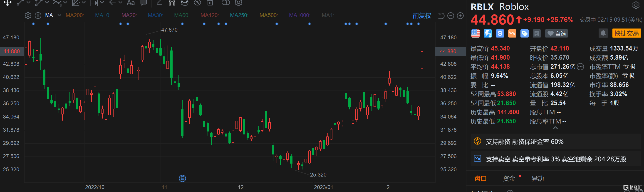Select the polyline wave drawing tool

57,3
